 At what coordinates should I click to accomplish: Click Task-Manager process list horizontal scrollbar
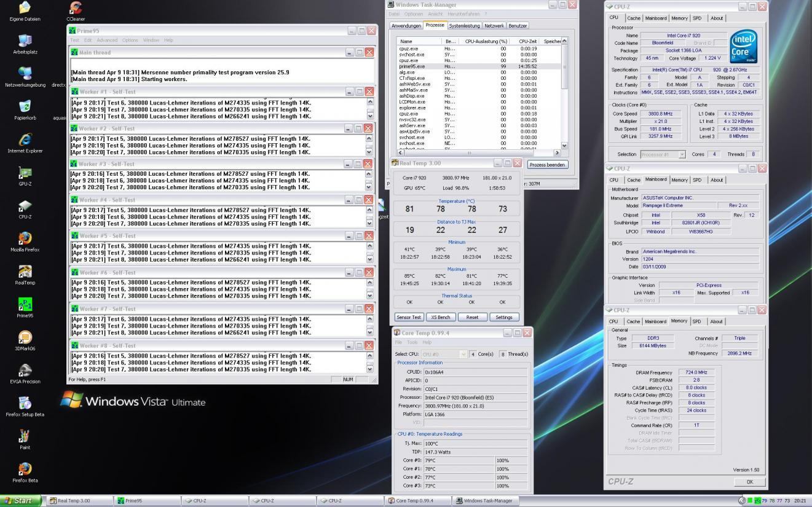coord(479,152)
